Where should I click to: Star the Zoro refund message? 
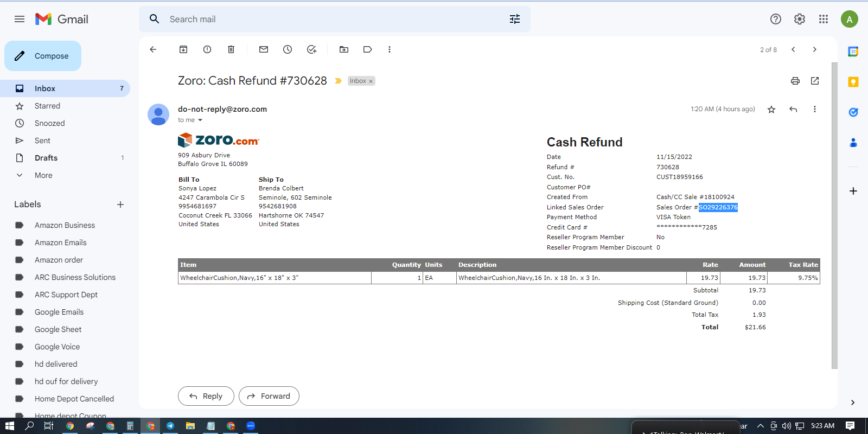(x=771, y=110)
